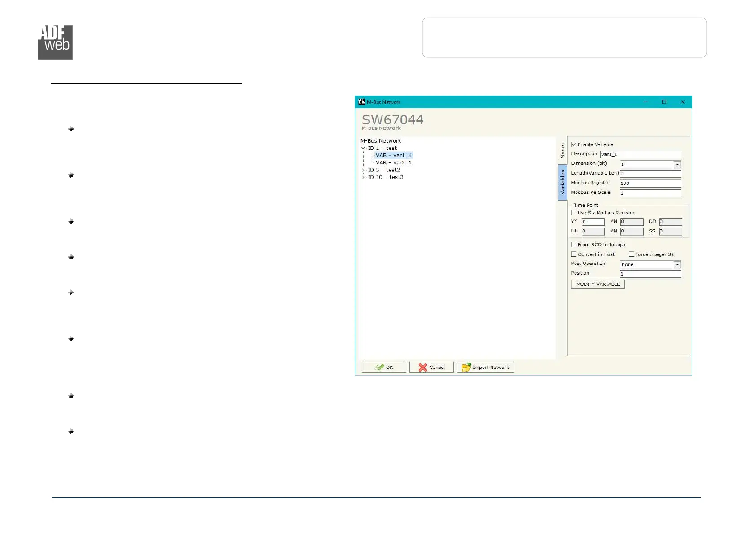Select the ID 1 - test node

pos(382,148)
